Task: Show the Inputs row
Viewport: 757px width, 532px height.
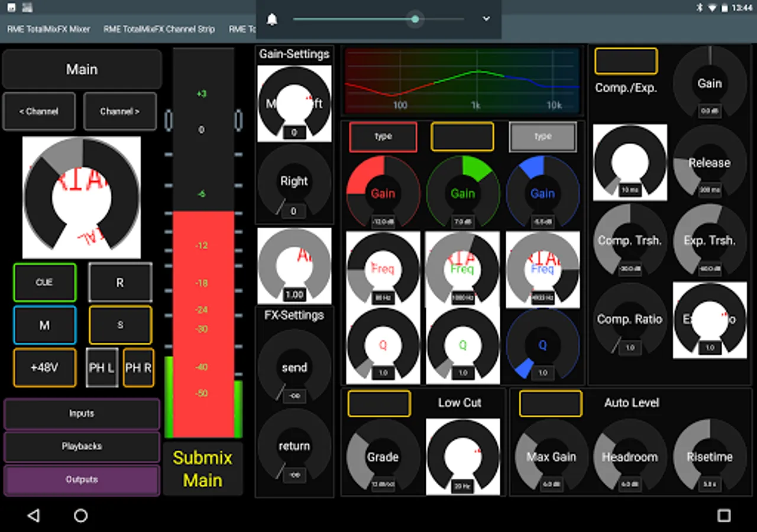Action: point(82,414)
